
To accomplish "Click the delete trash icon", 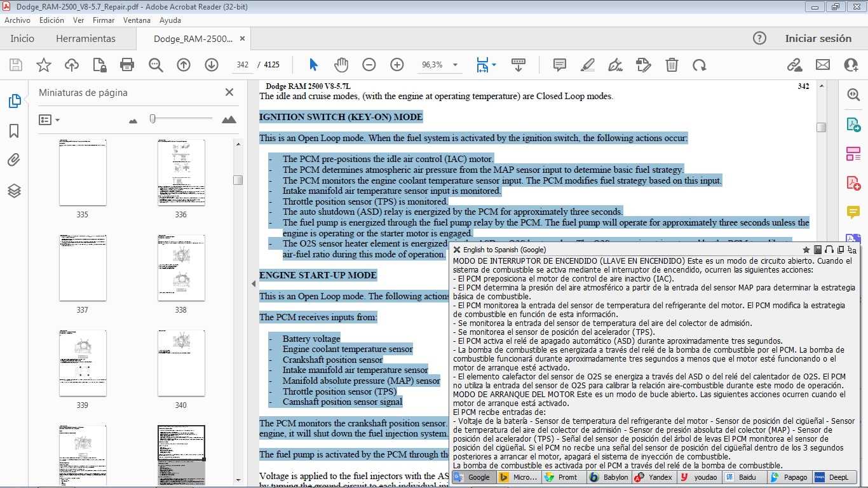I will click(672, 65).
